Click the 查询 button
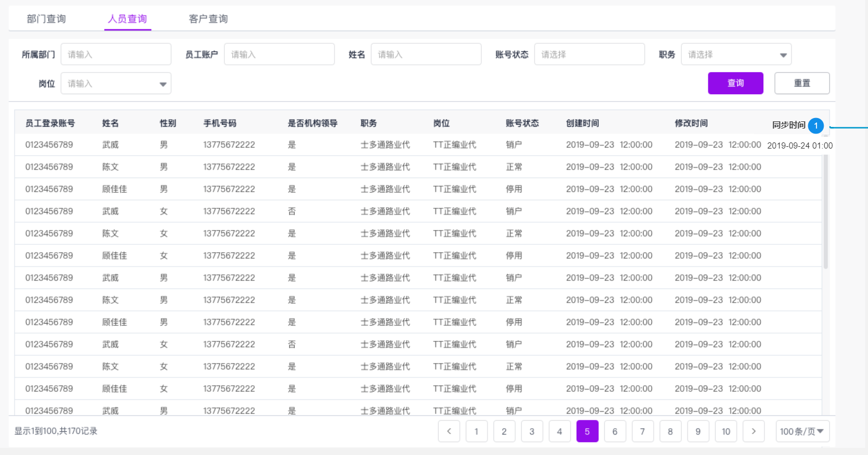Image resolution: width=868 pixels, height=455 pixels. (x=736, y=83)
